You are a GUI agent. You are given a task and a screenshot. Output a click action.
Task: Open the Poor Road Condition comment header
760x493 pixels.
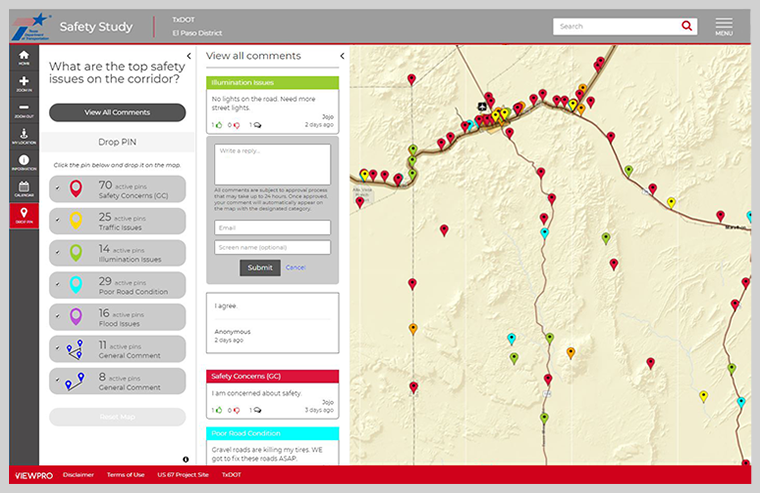(x=272, y=433)
